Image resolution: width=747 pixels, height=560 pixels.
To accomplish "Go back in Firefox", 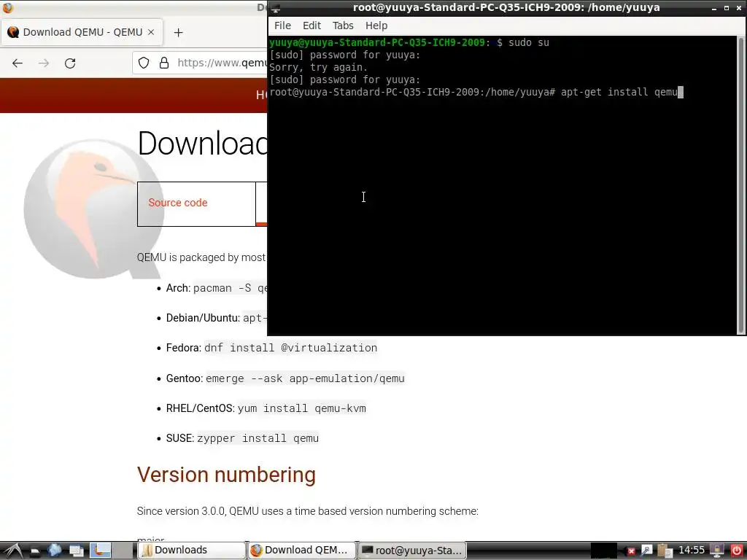I will (x=18, y=63).
